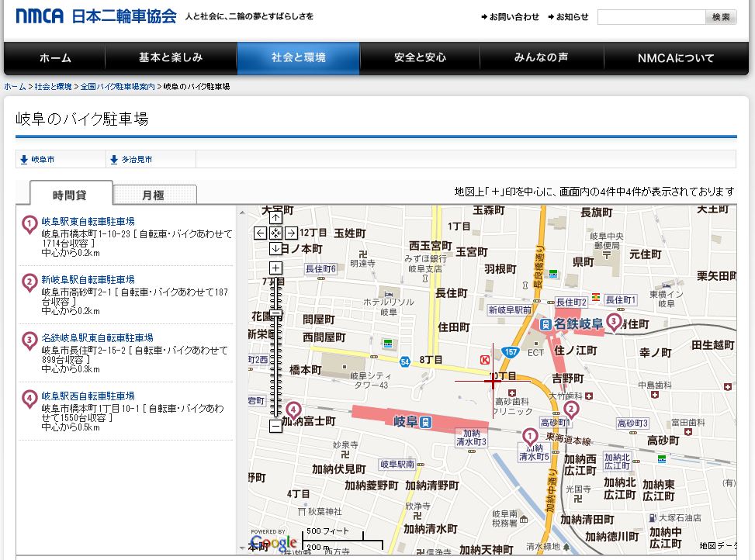The image size is (755, 560).
Task: Open the 社会と環境 menu
Action: [x=298, y=58]
